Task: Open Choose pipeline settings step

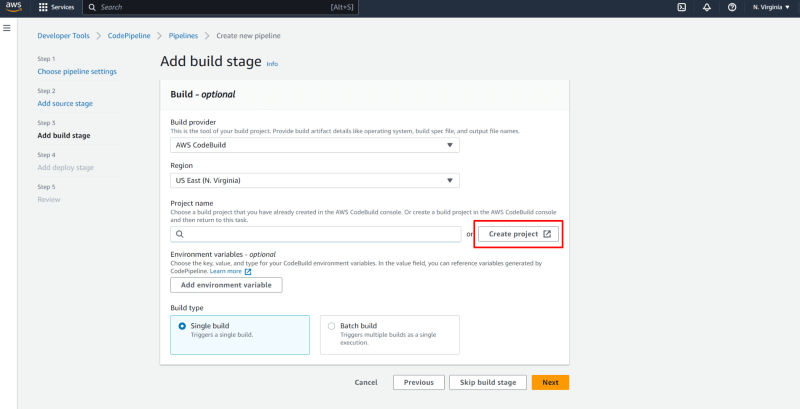Action: [x=77, y=71]
